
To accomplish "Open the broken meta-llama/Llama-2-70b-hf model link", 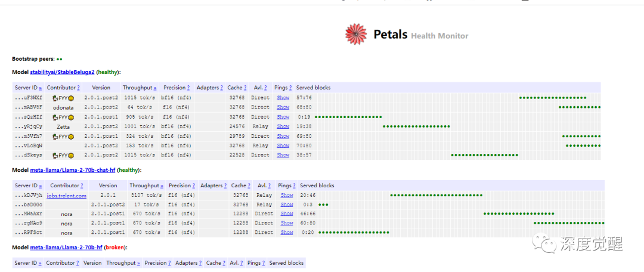I will coord(66,248).
